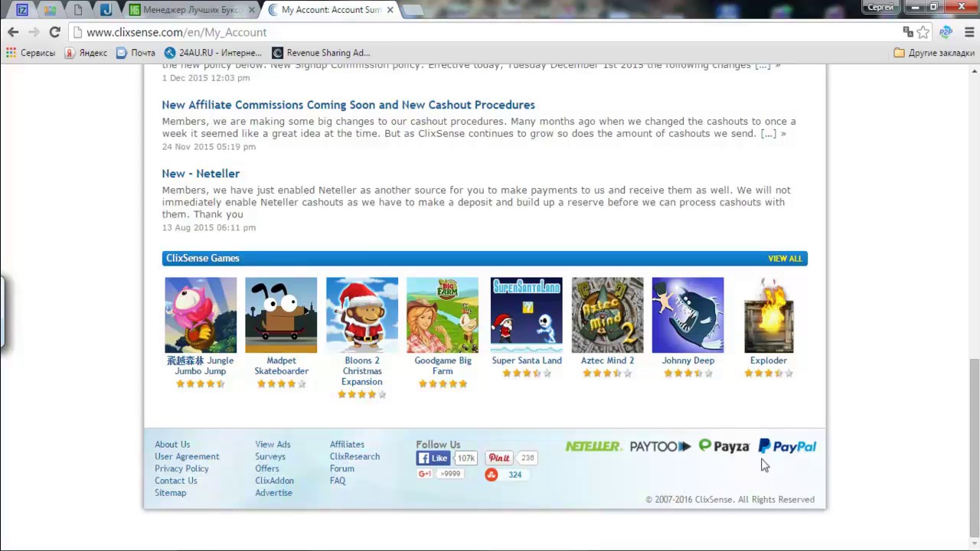This screenshot has width=980, height=551.
Task: Click the Facebook 107k like count
Action: (465, 458)
